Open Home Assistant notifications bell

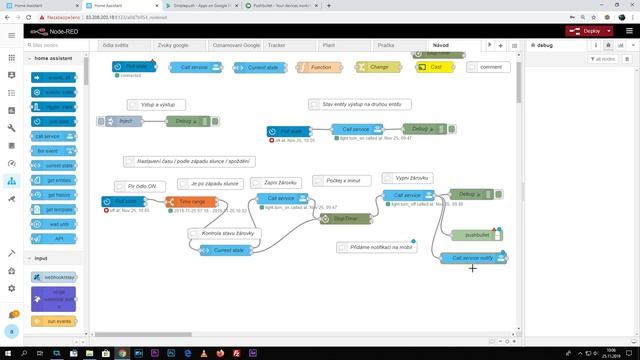click(12, 315)
